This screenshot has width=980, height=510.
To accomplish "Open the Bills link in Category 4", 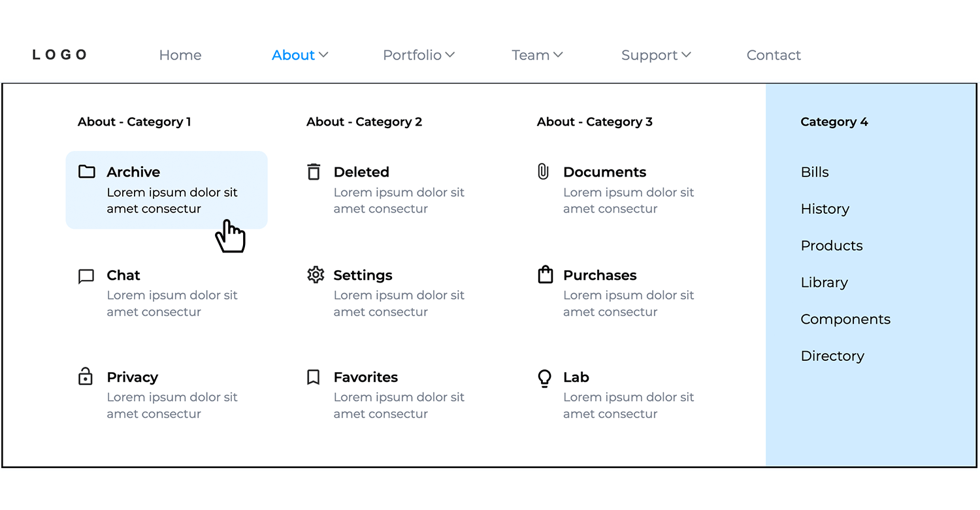I will 815,172.
